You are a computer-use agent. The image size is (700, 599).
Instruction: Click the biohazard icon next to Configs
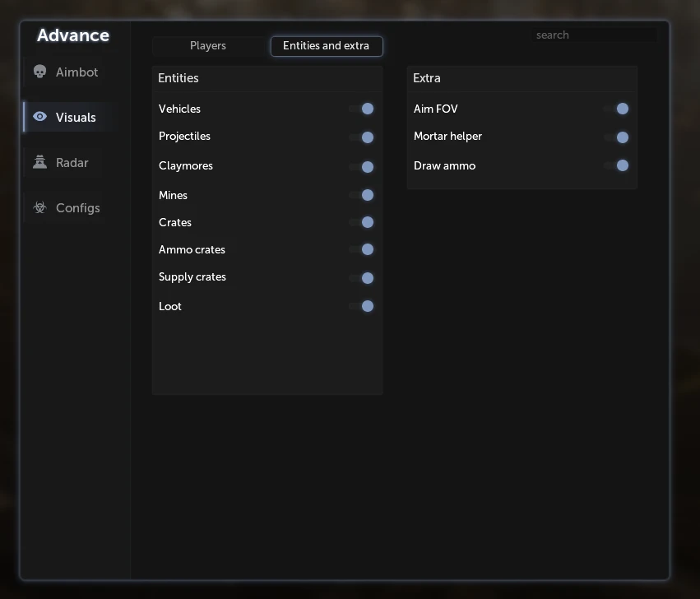point(39,207)
